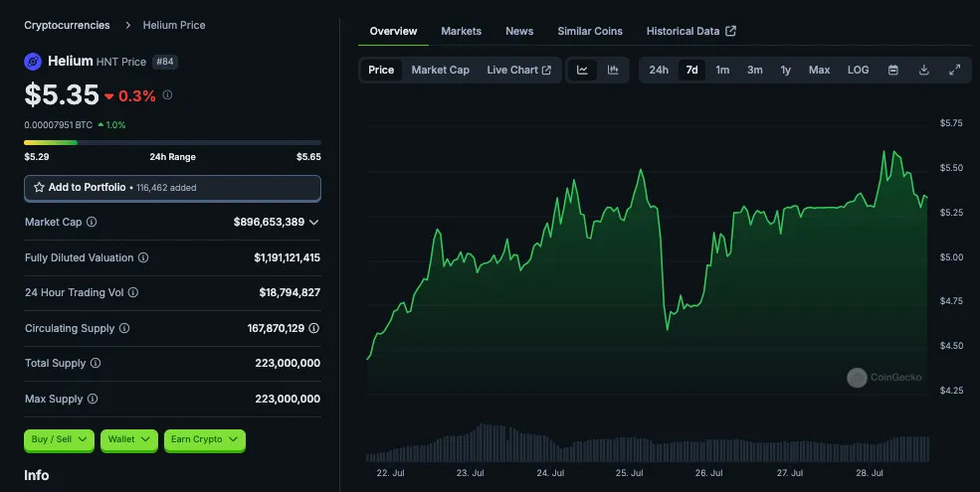The width and height of the screenshot is (980, 492).
Task: Click 116,462 added text
Action: pyautogui.click(x=166, y=188)
